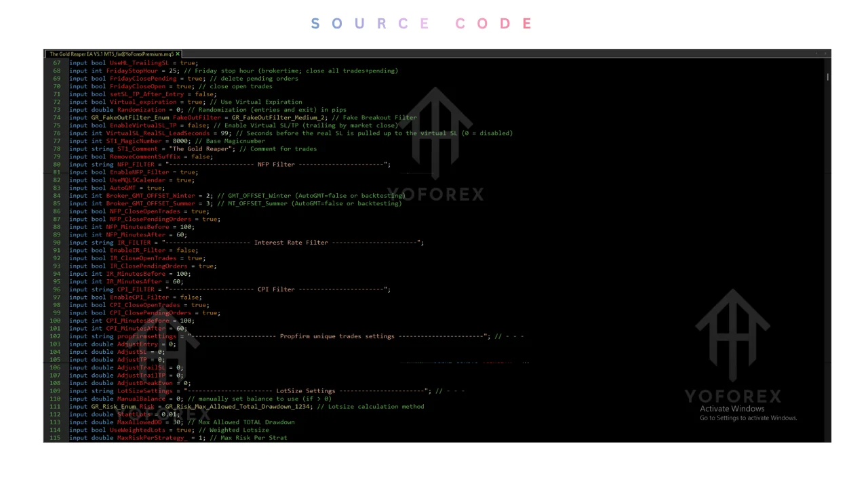Click the EnableCPI_Filter = false line

click(136, 298)
